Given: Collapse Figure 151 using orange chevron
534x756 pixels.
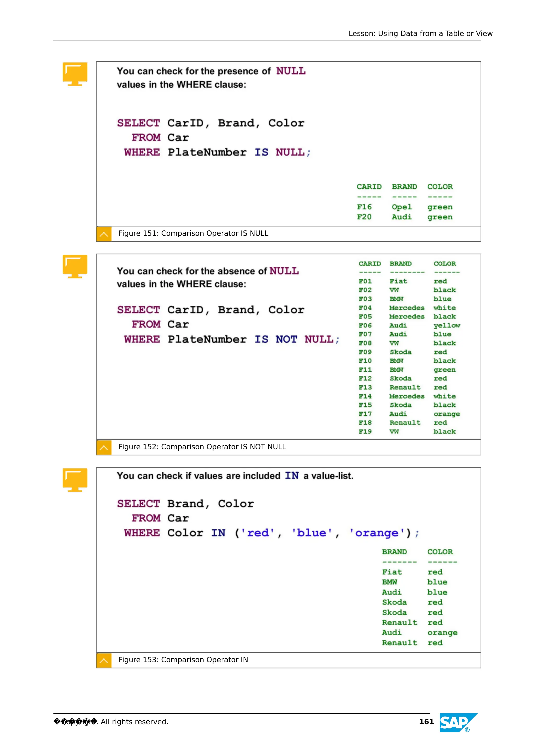Looking at the screenshot, I should click(x=104, y=234).
